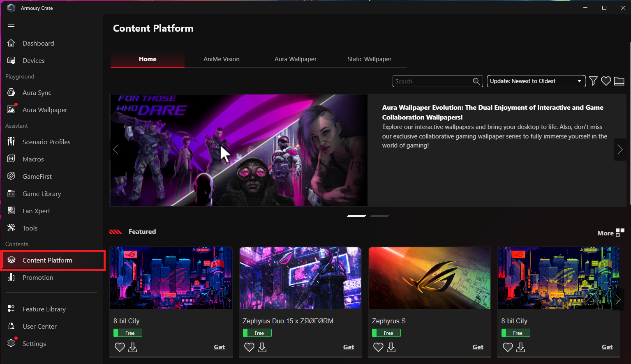Open Devices icon in sidebar
The height and width of the screenshot is (364, 631).
point(11,60)
